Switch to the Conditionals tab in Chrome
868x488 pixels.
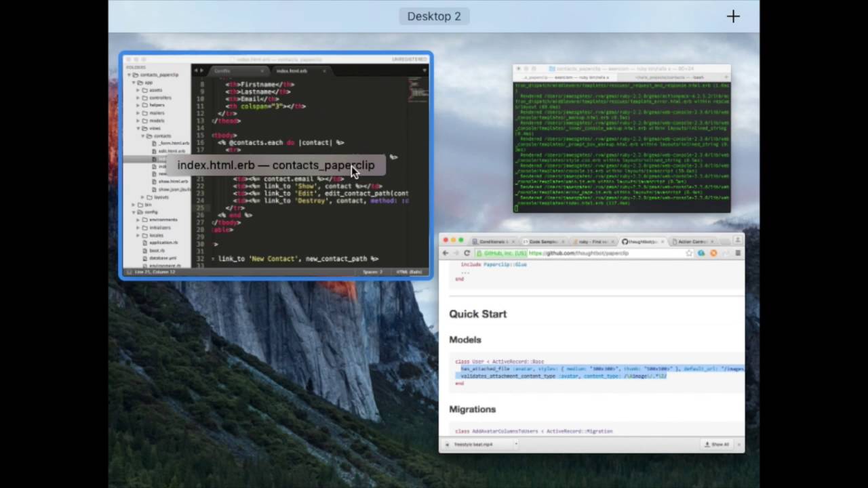pyautogui.click(x=492, y=241)
